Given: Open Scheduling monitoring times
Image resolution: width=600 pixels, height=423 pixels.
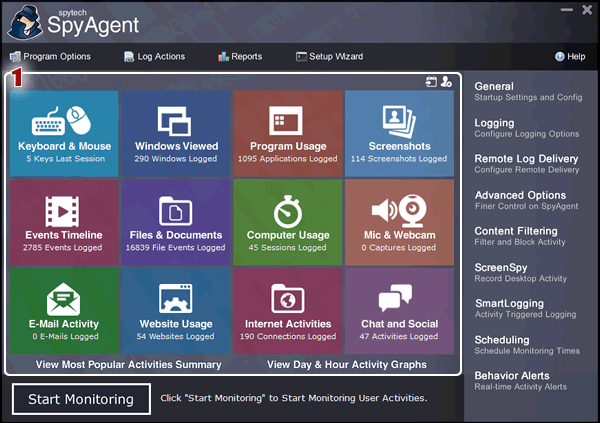Looking at the screenshot, I should click(527, 345).
